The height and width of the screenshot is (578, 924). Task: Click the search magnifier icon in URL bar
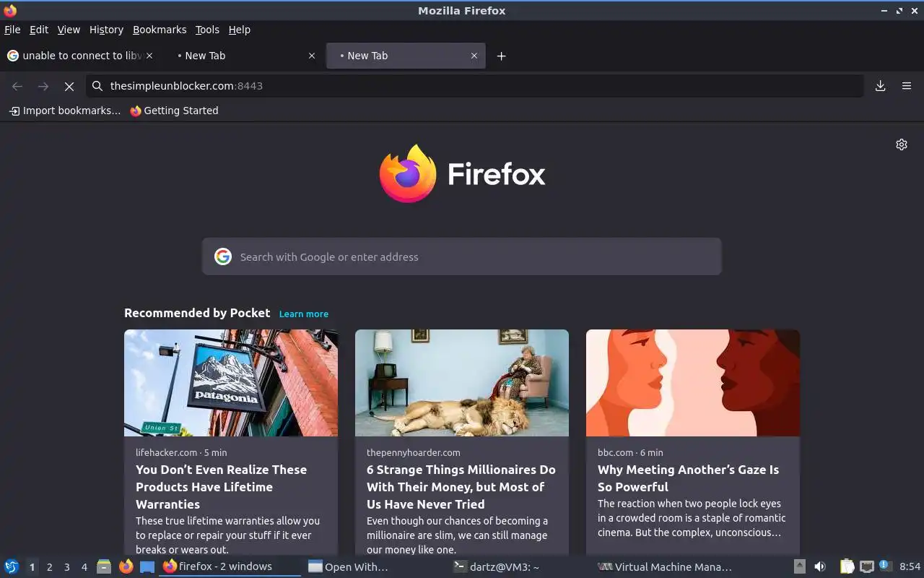coord(97,86)
